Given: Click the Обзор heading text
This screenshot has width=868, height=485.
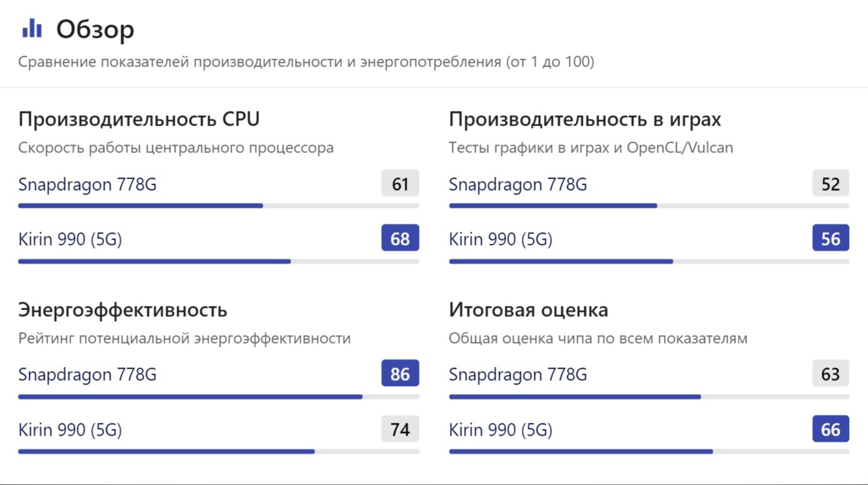Looking at the screenshot, I should click(x=95, y=29).
